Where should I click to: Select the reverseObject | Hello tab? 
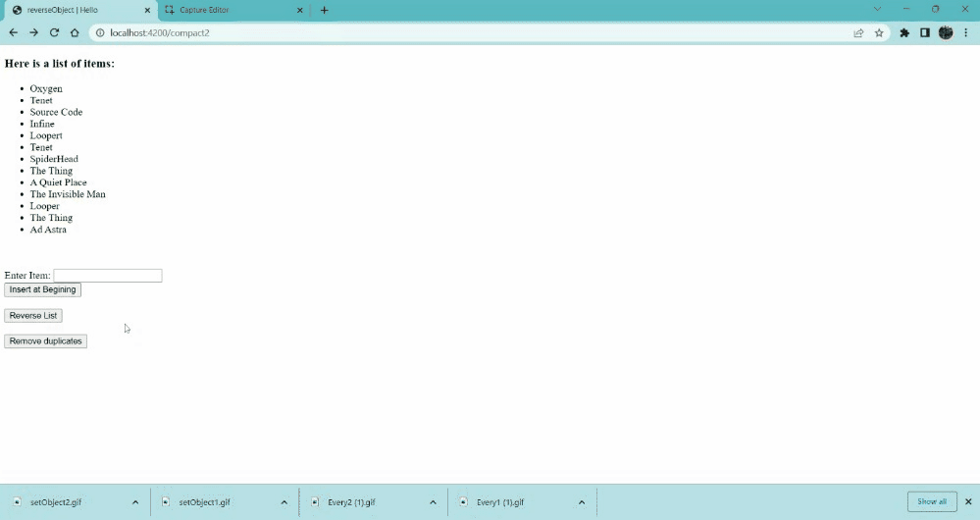(x=80, y=10)
